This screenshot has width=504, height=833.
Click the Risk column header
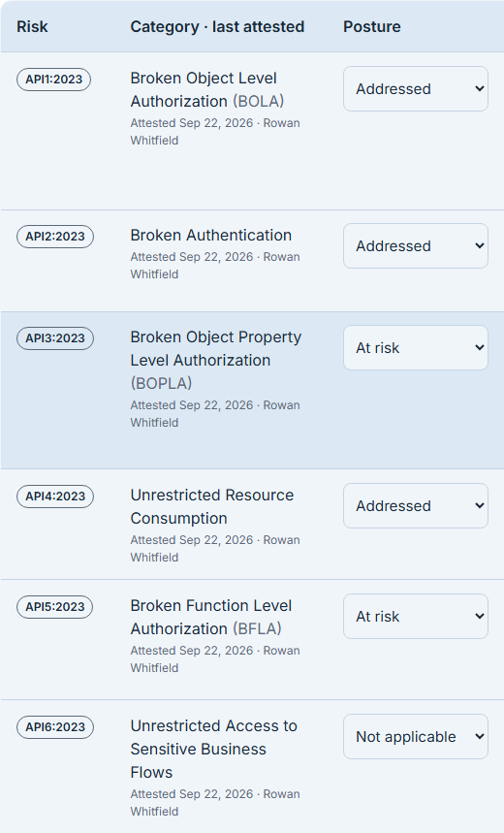tap(32, 26)
